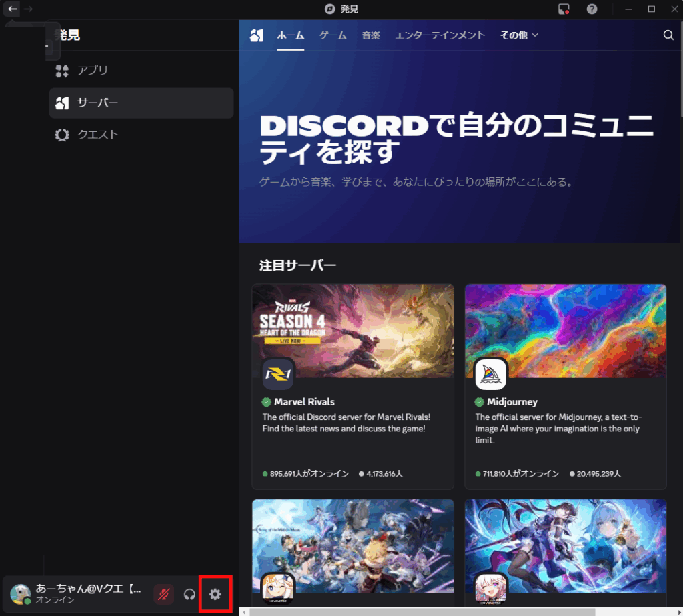The width and height of the screenshot is (683, 616).
Task: Click the Marvel Rivals server avatar icon
Action: [x=277, y=374]
